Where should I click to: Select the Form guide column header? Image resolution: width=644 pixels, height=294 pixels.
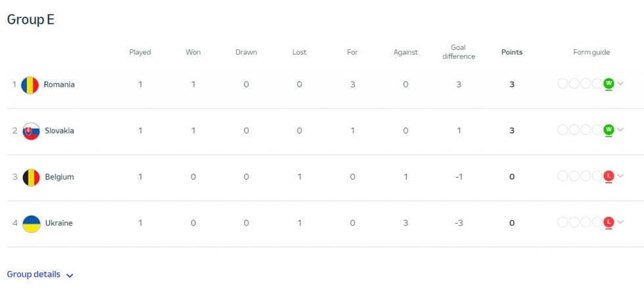[591, 52]
